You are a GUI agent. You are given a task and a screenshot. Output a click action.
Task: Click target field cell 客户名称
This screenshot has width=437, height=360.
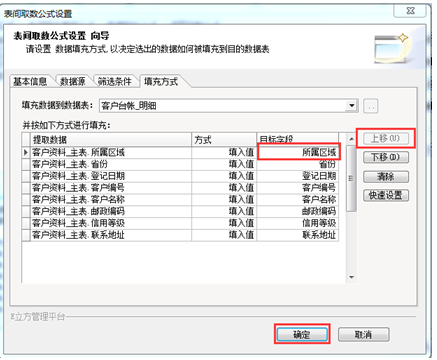coord(298,200)
